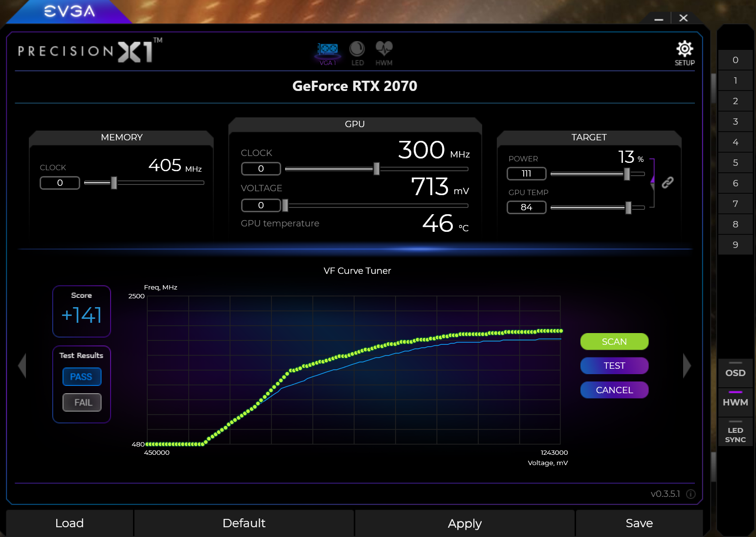
Task: Click the CANCEL button
Action: [614, 390]
